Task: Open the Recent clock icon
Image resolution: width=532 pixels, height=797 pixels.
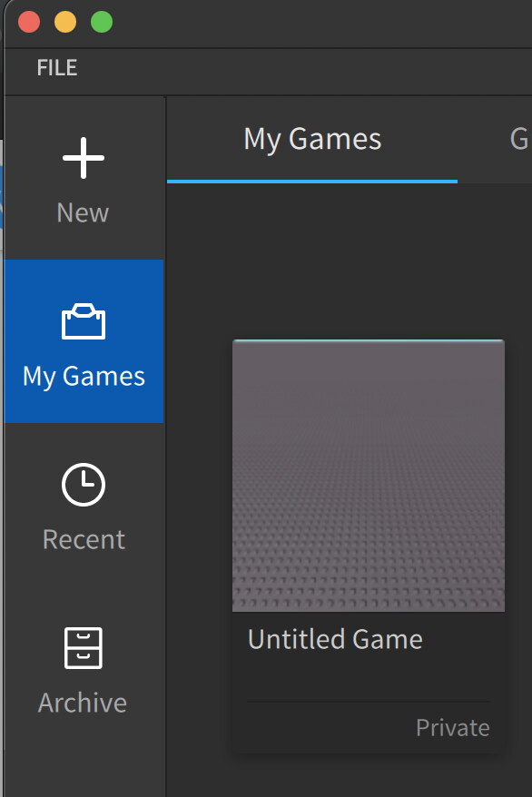Action: pos(84,485)
